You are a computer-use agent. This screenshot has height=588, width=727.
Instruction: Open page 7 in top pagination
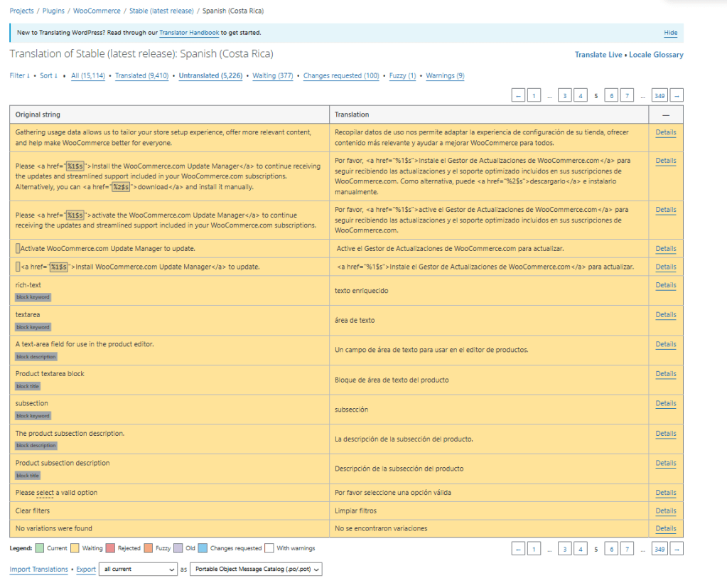coord(627,95)
